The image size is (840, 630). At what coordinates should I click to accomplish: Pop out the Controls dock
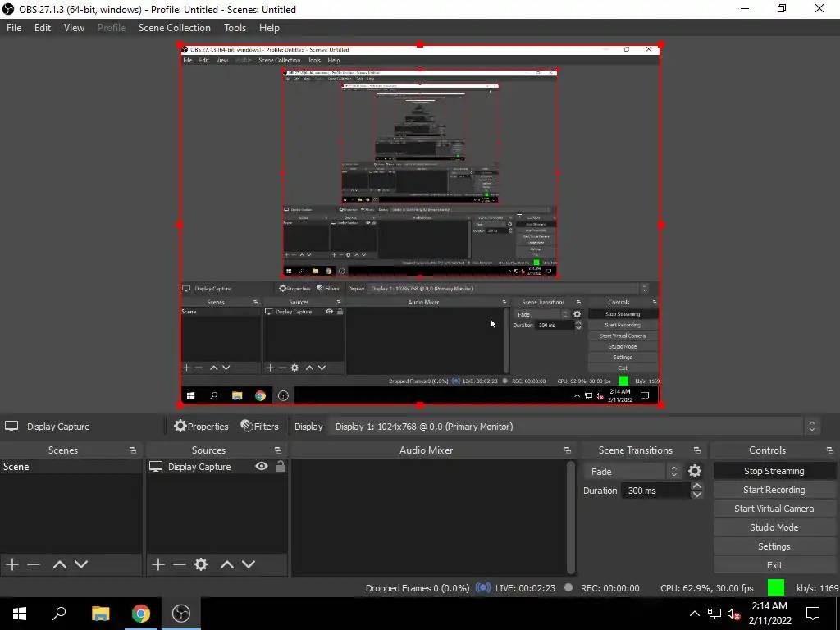pyautogui.click(x=830, y=450)
